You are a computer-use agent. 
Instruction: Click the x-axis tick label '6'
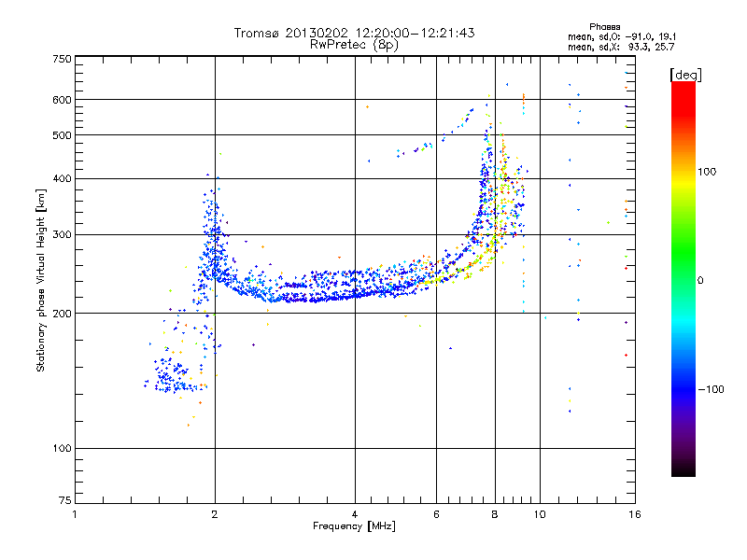pos(436,514)
